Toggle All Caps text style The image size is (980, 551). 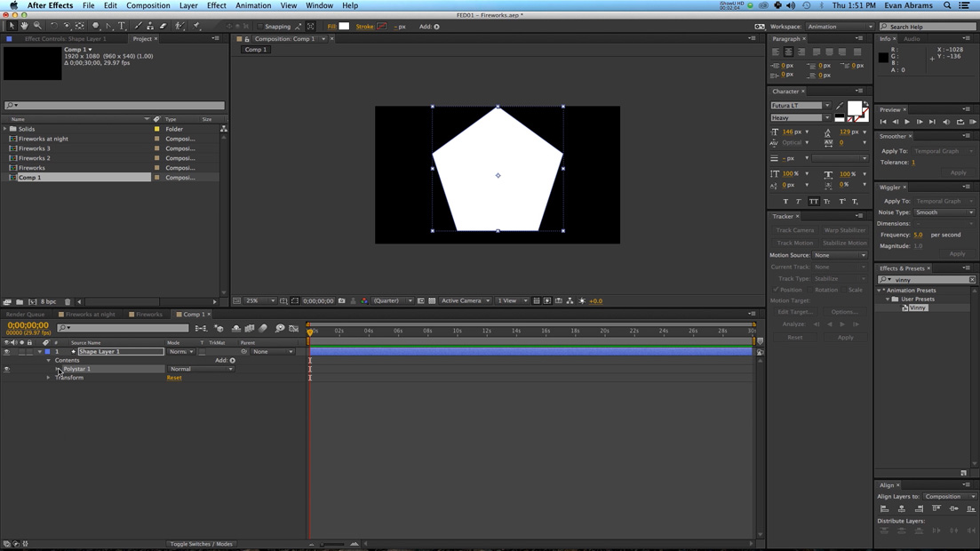point(813,202)
